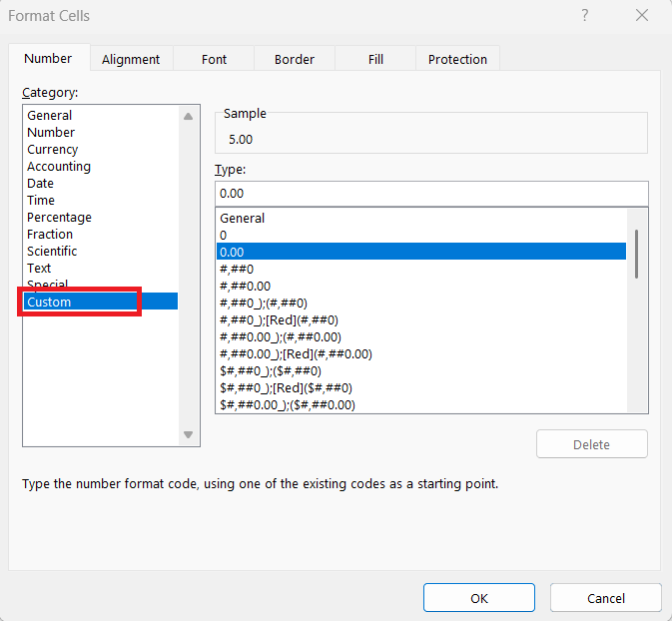Select the Fill tab
This screenshot has width=672, height=621.
375,59
